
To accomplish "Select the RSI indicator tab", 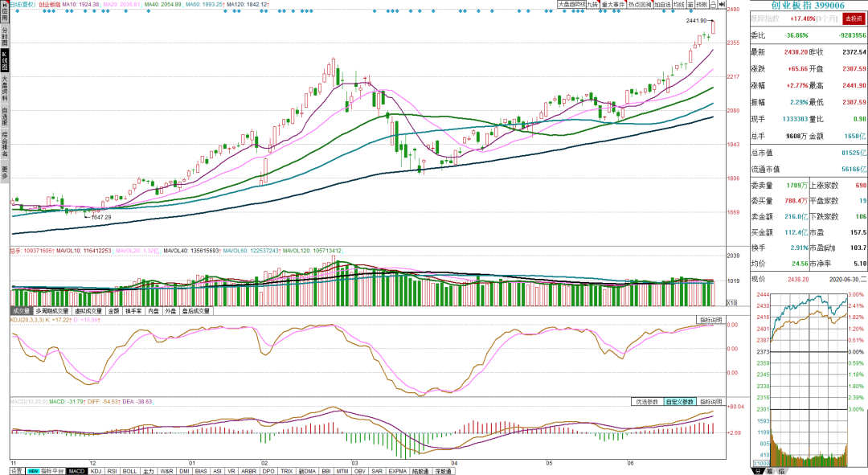I will click(113, 471).
